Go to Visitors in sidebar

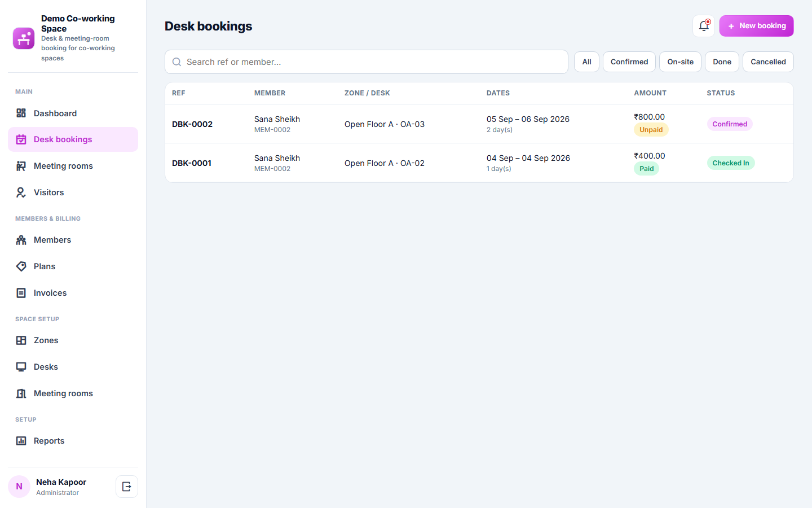click(x=73, y=192)
